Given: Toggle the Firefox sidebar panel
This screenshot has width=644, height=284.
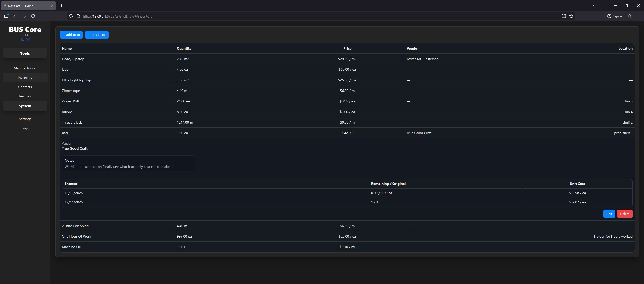Looking at the screenshot, I should (x=6, y=16).
